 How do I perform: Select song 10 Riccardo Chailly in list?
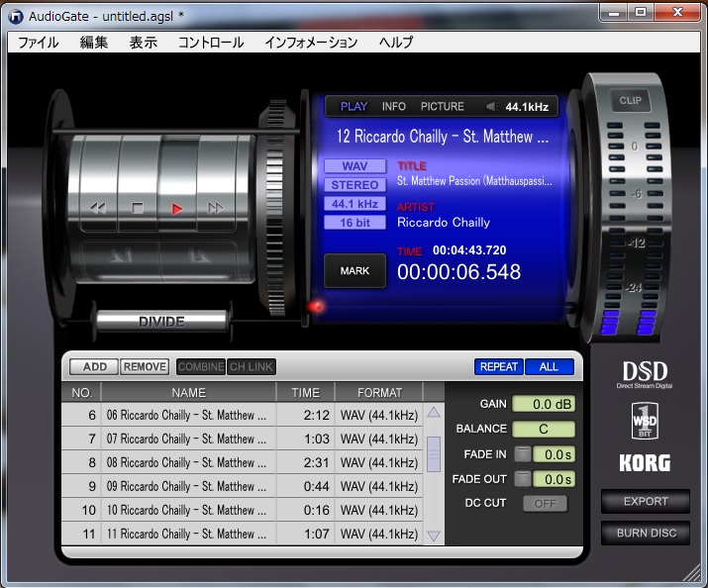click(x=242, y=510)
